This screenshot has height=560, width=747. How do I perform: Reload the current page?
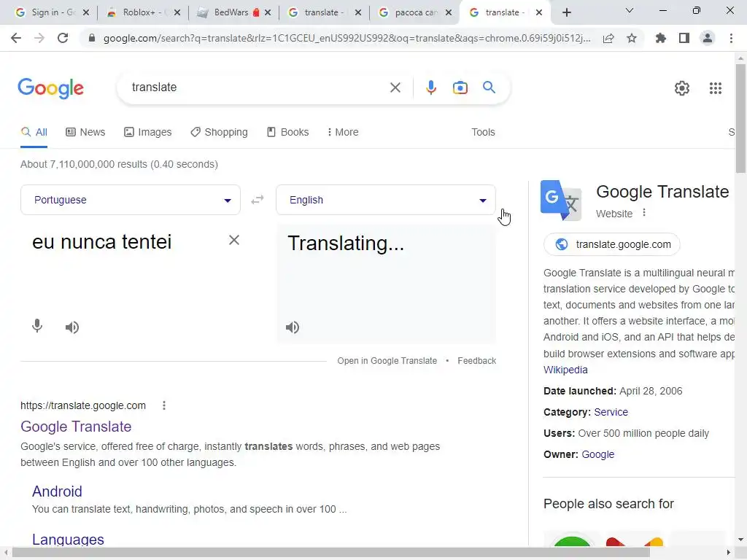click(63, 38)
